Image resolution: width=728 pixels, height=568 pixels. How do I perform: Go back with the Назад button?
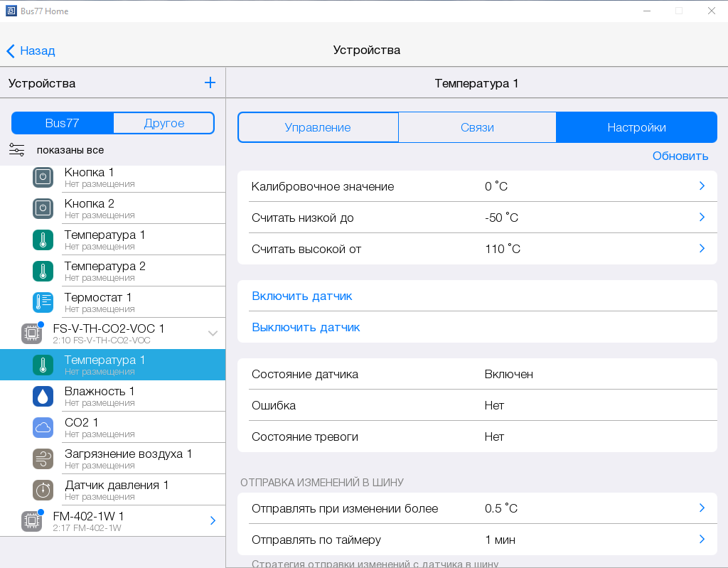pos(31,50)
